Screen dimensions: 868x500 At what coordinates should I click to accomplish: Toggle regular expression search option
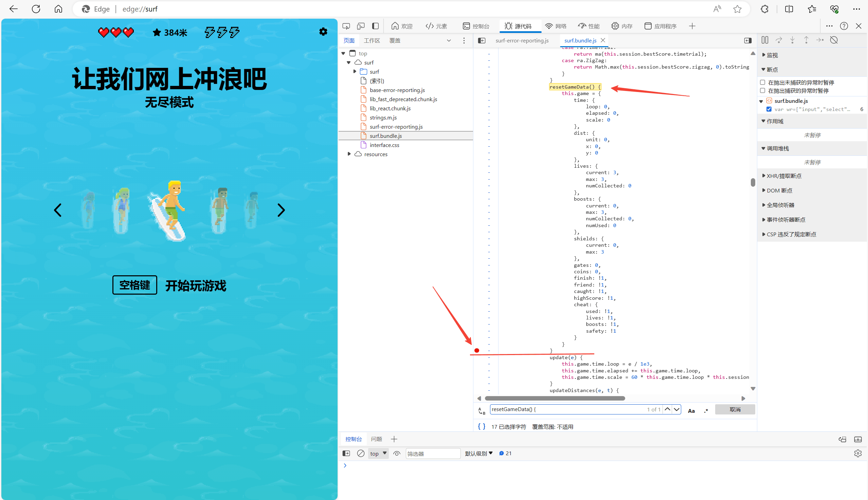[x=706, y=410]
